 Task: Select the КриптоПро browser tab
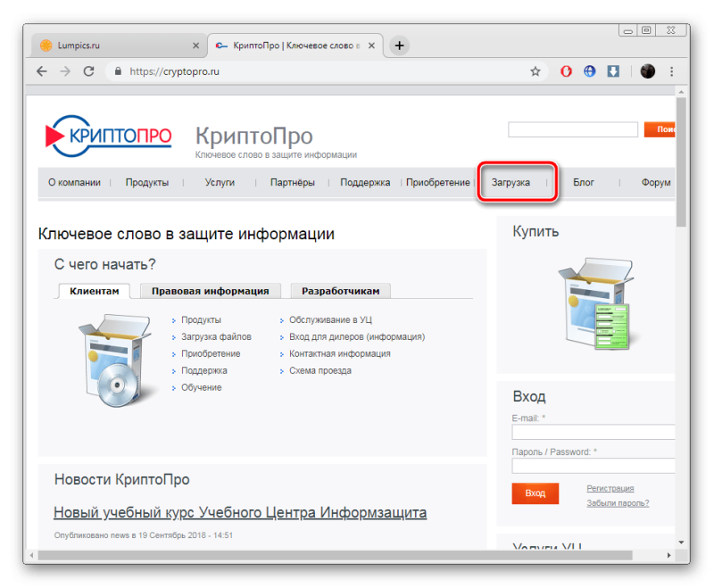click(x=295, y=46)
